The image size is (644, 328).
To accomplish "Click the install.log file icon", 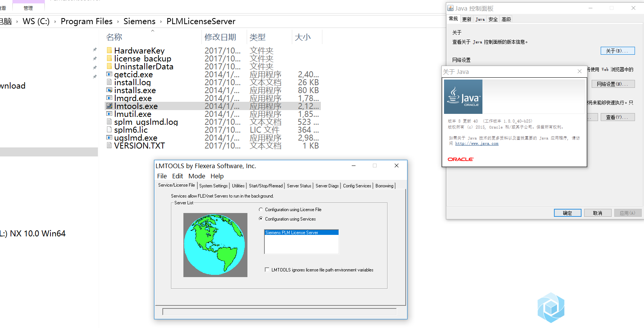I will pos(109,82).
